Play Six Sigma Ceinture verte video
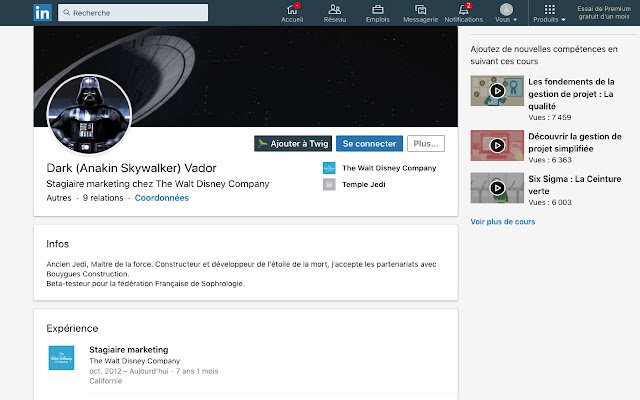This screenshot has width=640, height=400. (x=497, y=188)
